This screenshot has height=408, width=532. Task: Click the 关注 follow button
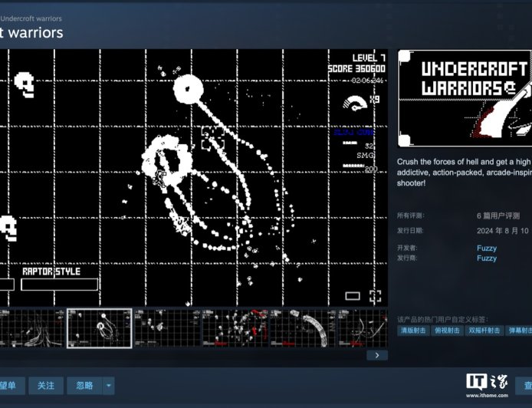tap(46, 386)
